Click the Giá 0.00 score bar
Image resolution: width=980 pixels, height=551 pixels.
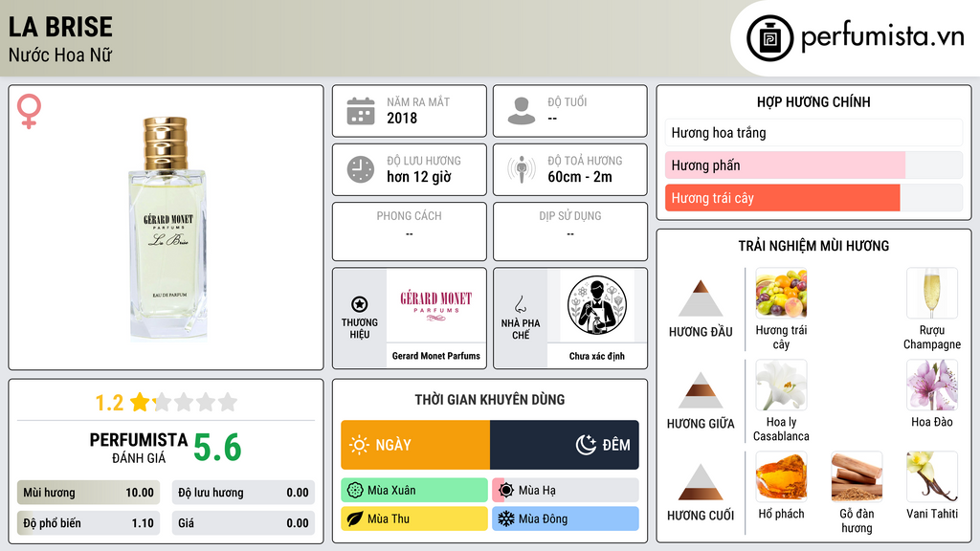243,523
